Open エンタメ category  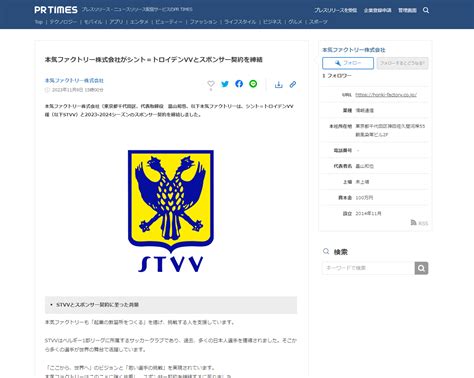click(139, 22)
